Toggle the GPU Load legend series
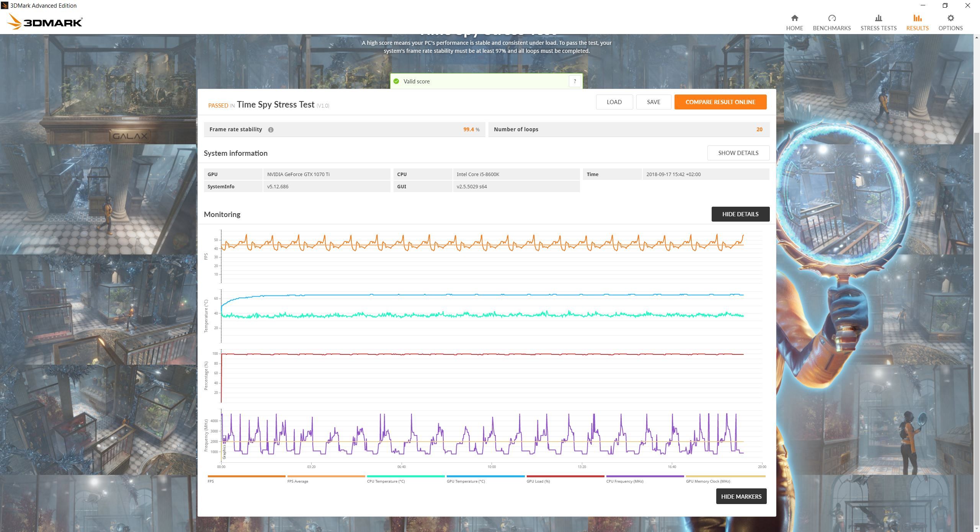 pyautogui.click(x=565, y=479)
